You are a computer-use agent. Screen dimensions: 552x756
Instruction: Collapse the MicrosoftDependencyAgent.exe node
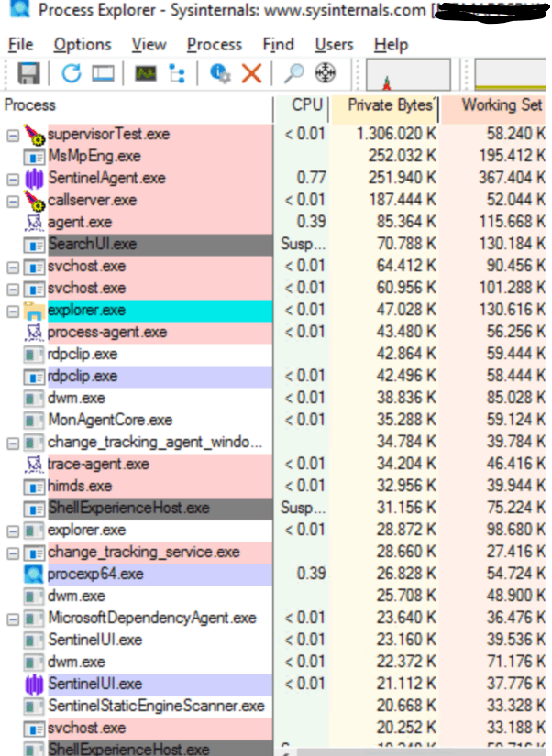click(x=13, y=619)
